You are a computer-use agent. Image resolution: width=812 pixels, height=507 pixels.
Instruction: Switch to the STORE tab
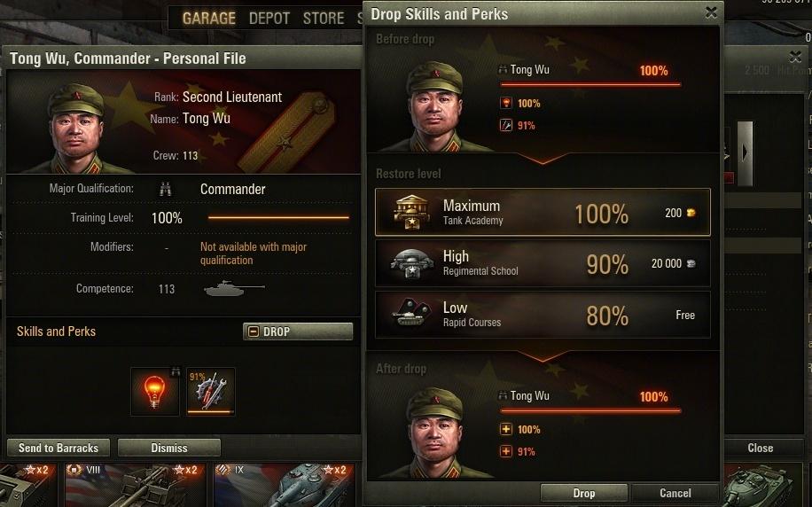[324, 19]
